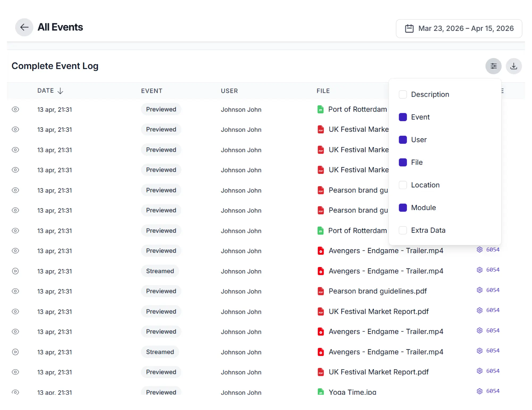532x410 pixels.
Task: Click play icon in the last Streamed row
Action: pyautogui.click(x=15, y=352)
